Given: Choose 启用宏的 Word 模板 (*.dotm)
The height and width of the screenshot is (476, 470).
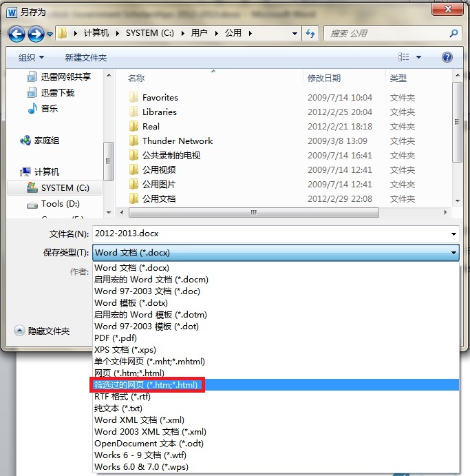Looking at the screenshot, I should (276, 315).
